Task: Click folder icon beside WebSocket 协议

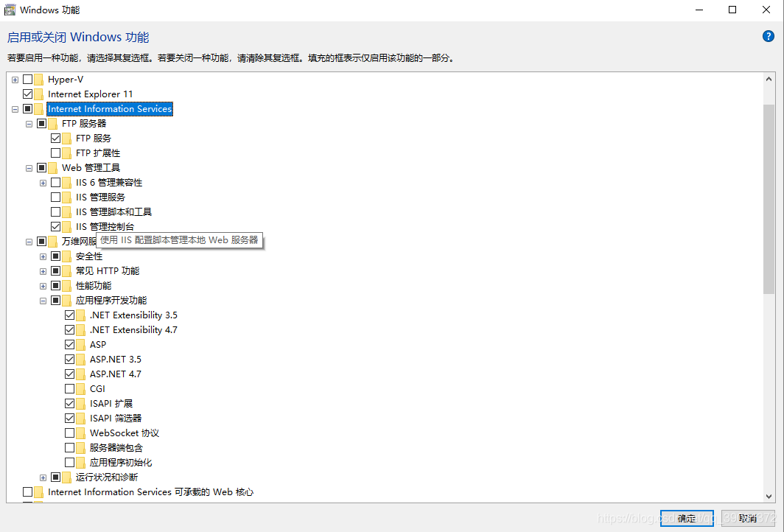Action: [x=81, y=433]
